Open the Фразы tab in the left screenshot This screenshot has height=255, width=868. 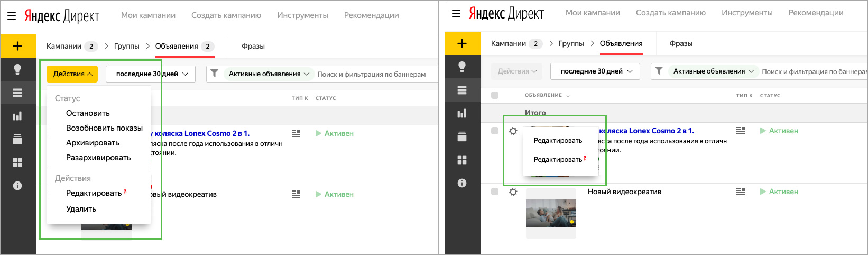253,46
